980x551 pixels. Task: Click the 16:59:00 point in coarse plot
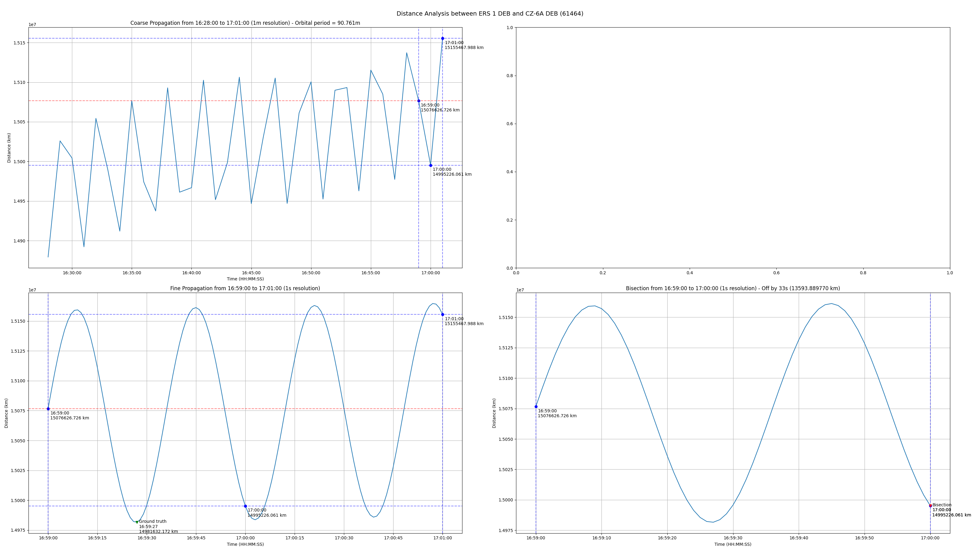(x=419, y=101)
